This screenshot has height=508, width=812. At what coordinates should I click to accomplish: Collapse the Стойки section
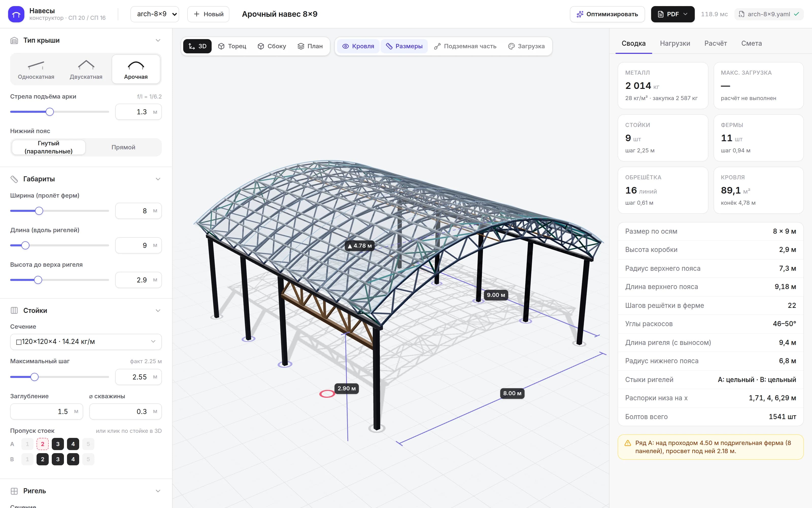click(x=158, y=310)
